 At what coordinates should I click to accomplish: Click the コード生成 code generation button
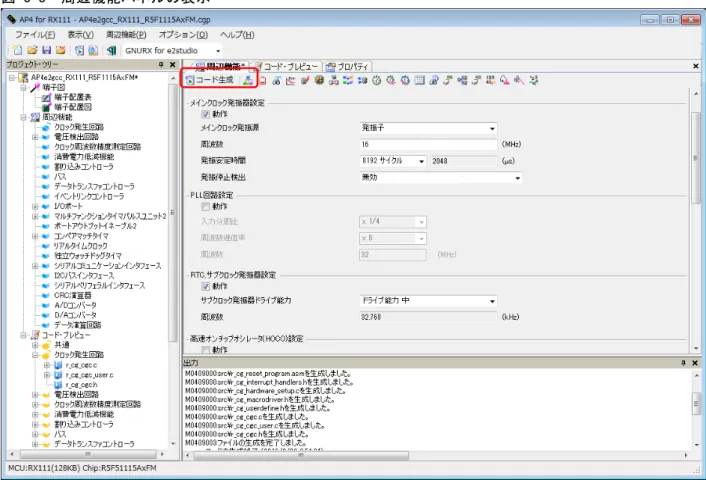tap(210, 80)
